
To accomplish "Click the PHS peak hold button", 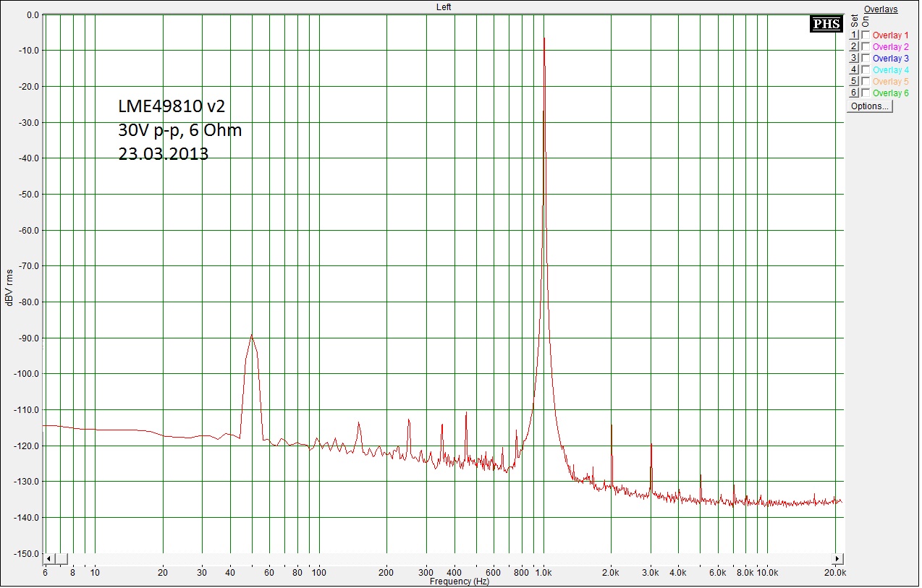I will (825, 24).
